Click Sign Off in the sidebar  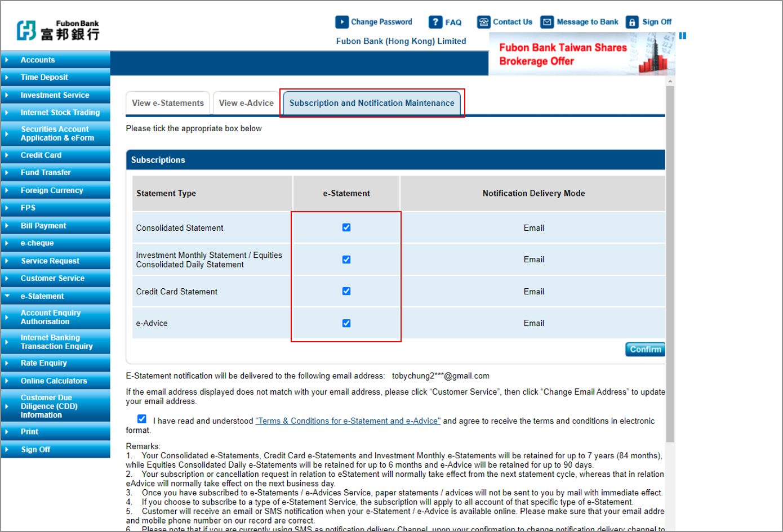point(55,450)
